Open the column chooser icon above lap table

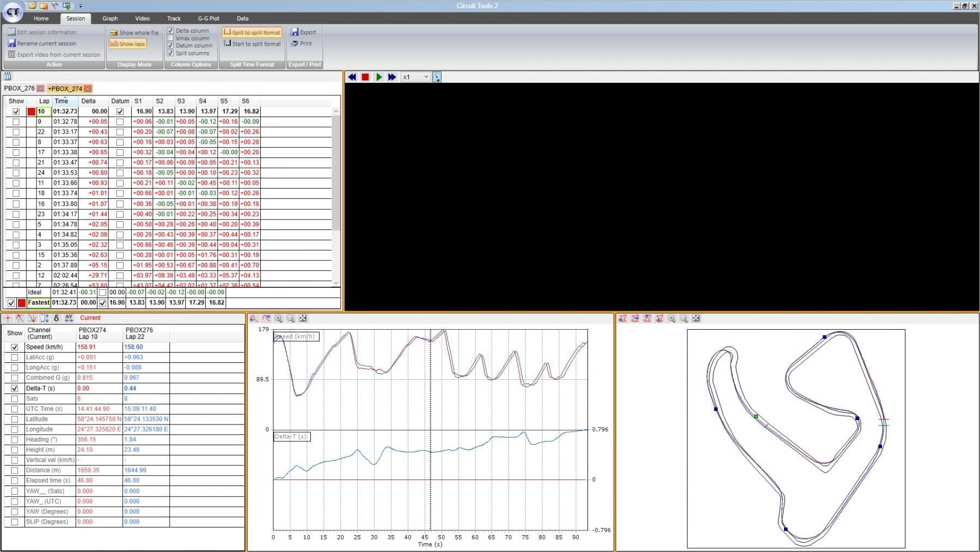8,77
